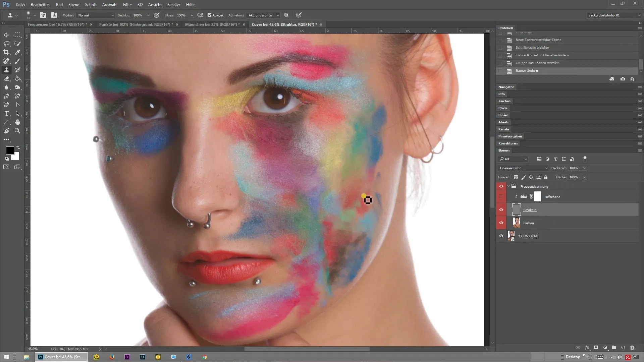Select the Clone Stamp tool in toolbox
Viewport: 644px width, 362px height.
(6, 70)
